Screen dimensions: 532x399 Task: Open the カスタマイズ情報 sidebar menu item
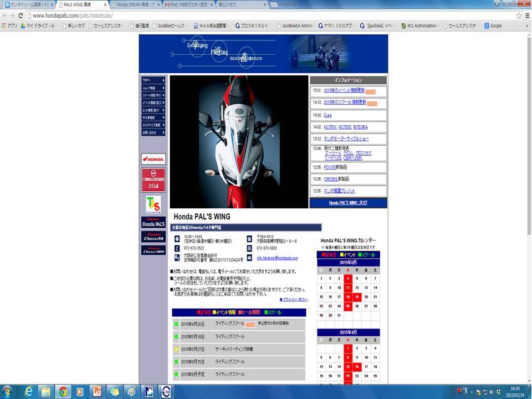(154, 125)
